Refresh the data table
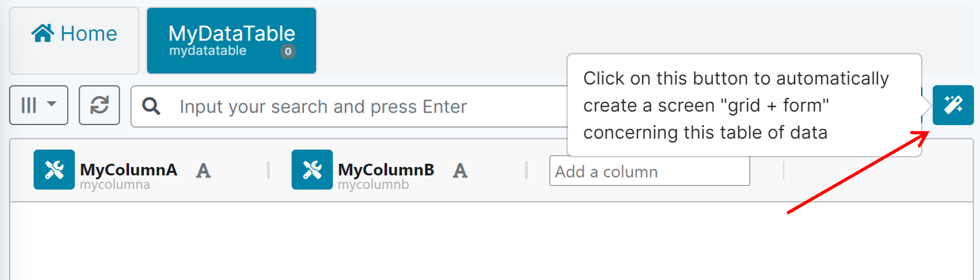Viewport: 980px width, 280px height. coord(99,106)
